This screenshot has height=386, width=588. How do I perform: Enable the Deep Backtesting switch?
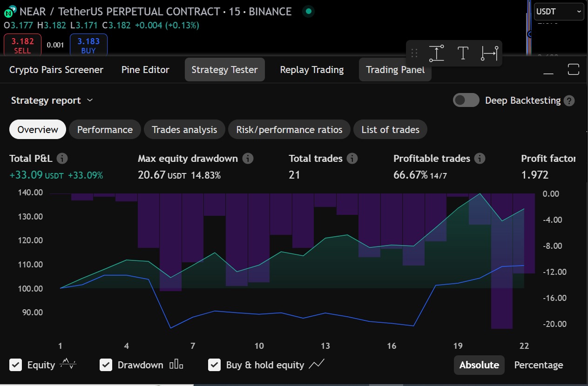[x=466, y=100]
